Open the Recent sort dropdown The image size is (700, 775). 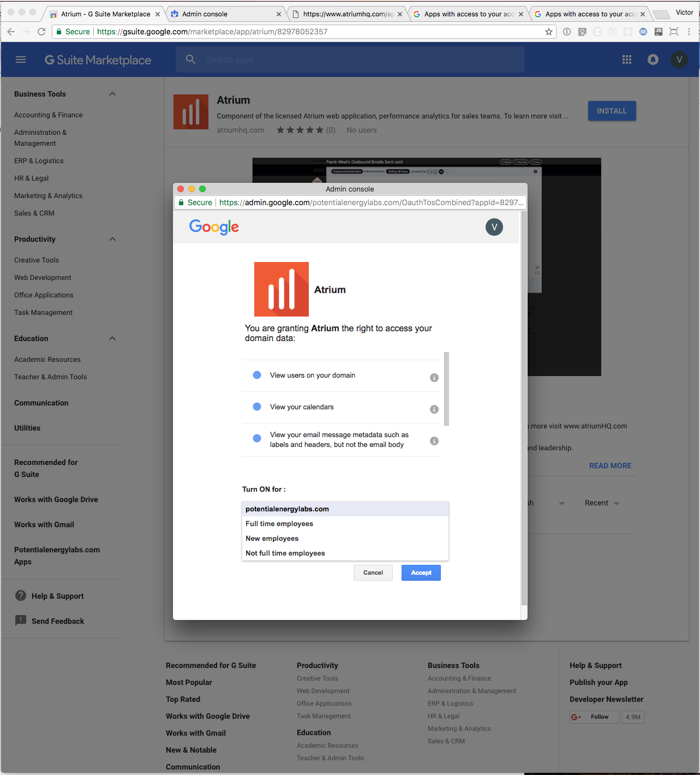tap(602, 503)
